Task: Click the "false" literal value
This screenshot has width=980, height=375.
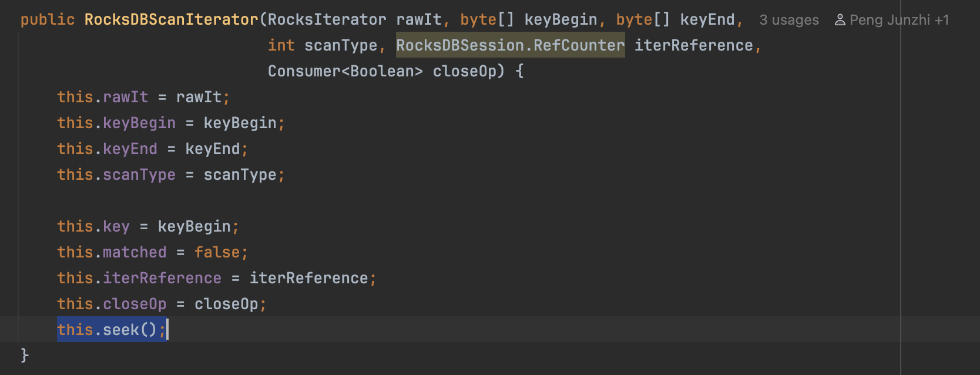Action: tap(217, 252)
